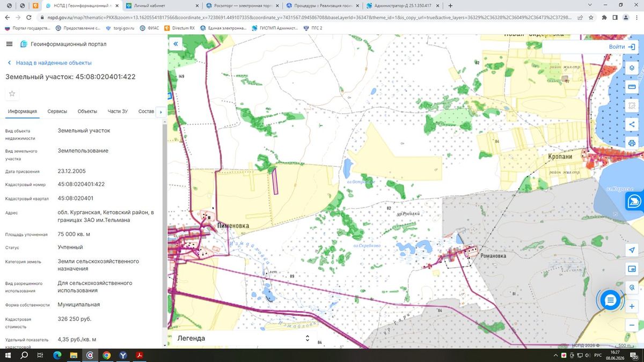Click the Пименовка settlement label on map
Screen dimensions: 644x362
[x=233, y=226]
